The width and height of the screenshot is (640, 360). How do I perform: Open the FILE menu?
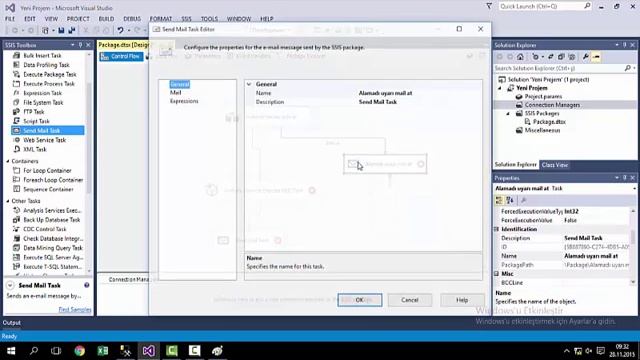[x=10, y=19]
